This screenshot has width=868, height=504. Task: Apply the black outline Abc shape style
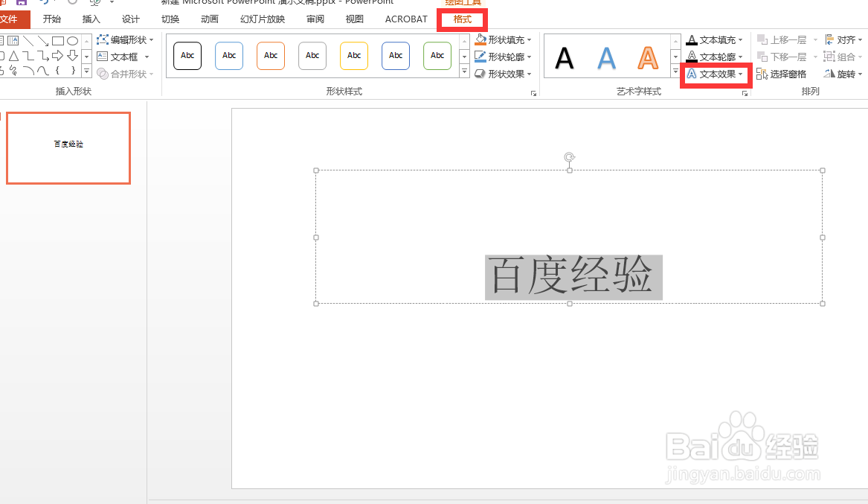(187, 56)
